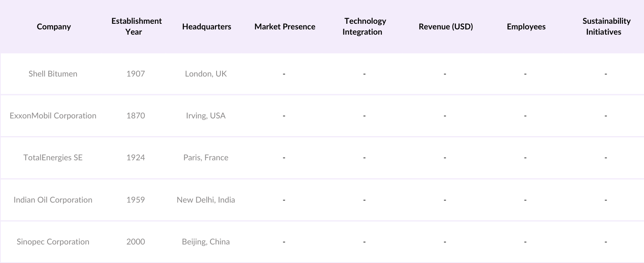Click the Irving, USA headquarters cell
The image size is (644, 263).
point(206,116)
